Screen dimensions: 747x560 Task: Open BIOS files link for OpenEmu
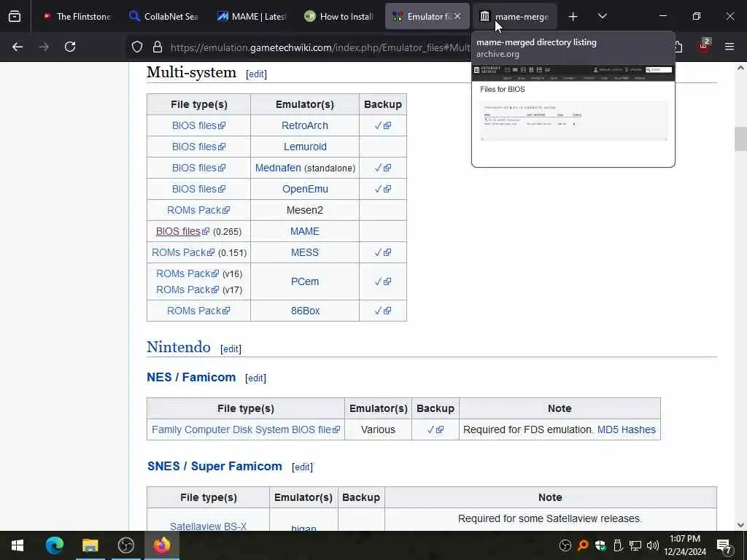198,189
